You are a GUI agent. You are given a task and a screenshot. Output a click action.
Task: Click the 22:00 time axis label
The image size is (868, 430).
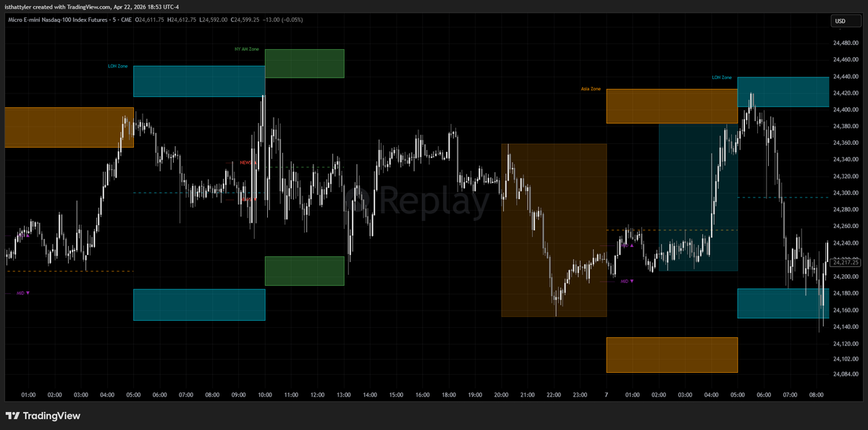point(554,395)
